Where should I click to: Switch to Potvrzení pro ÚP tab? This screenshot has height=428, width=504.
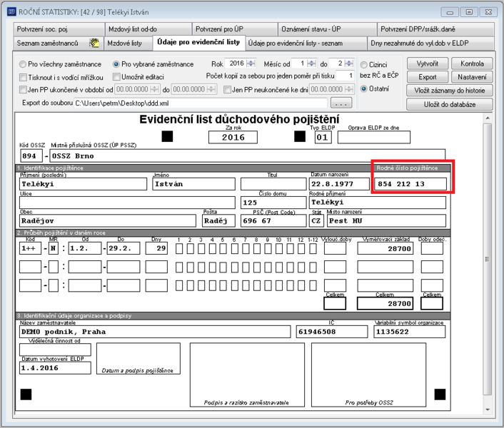235,29
